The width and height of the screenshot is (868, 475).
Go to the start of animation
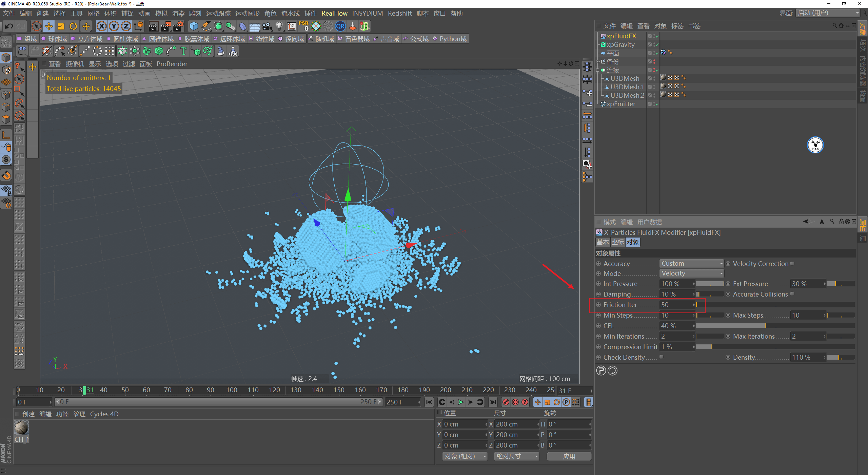click(x=429, y=402)
